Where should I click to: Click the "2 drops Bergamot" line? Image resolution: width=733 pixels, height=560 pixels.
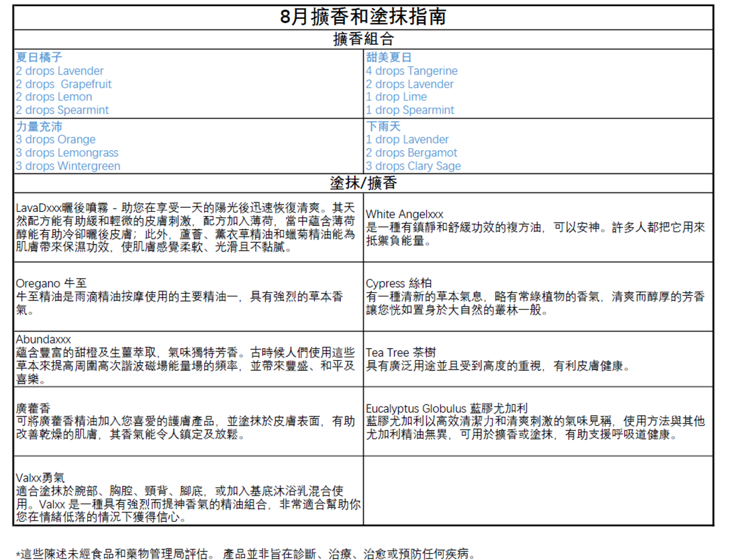411,153
